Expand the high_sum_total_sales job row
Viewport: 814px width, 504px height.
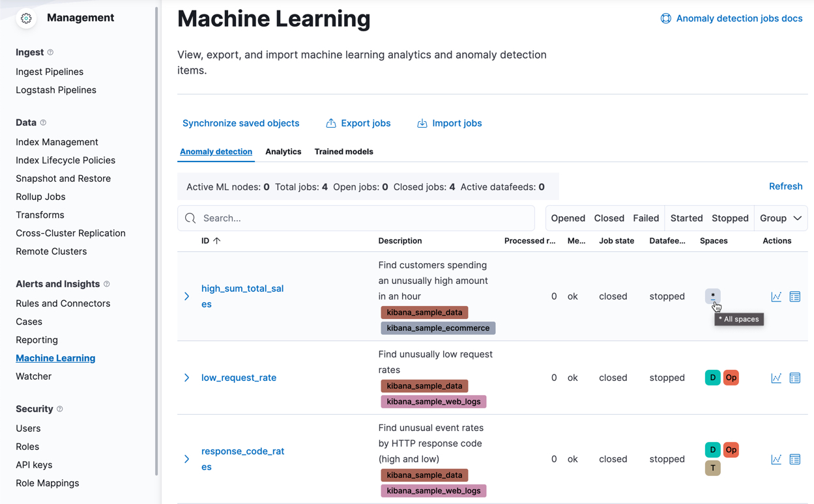click(187, 296)
